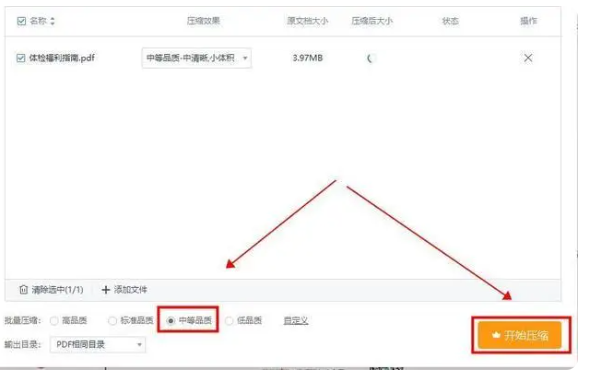Open the 自定义 link

tap(296, 320)
